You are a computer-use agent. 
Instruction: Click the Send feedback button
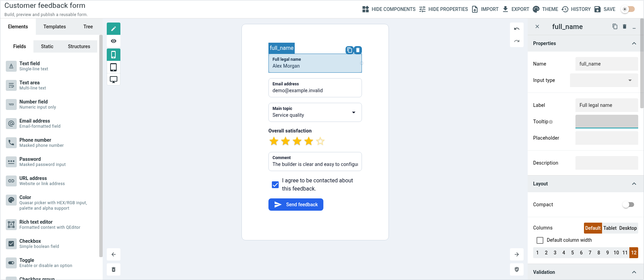tap(296, 205)
